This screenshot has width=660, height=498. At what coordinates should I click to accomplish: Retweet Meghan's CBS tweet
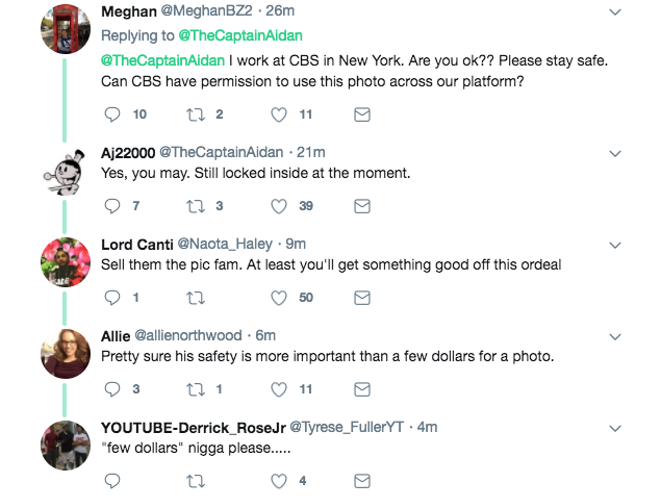[196, 115]
